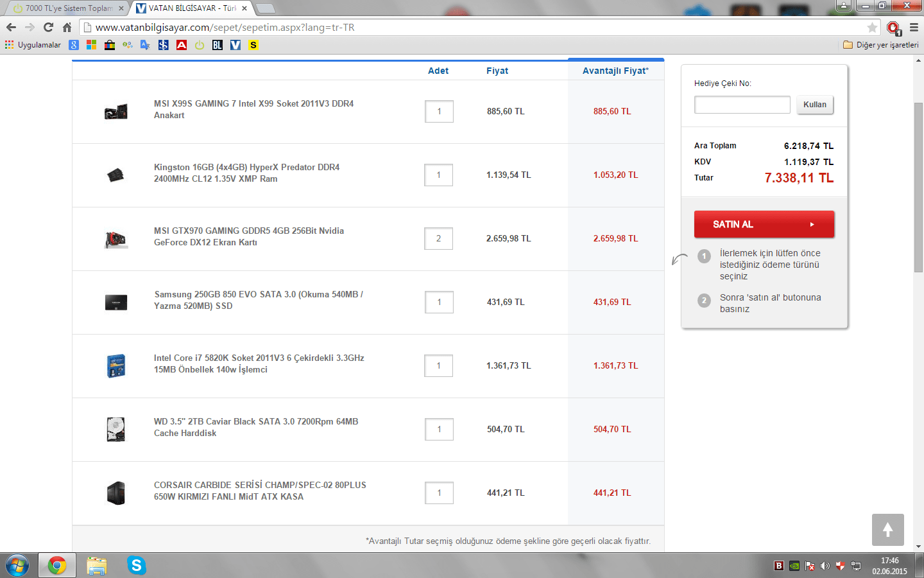
Task: Open the Nvidia tray icon
Action: (794, 566)
